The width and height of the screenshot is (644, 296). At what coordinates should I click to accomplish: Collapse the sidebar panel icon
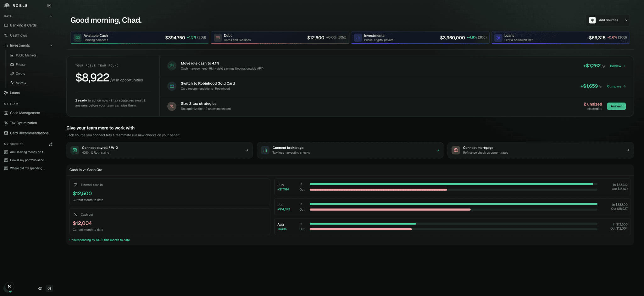[49, 6]
